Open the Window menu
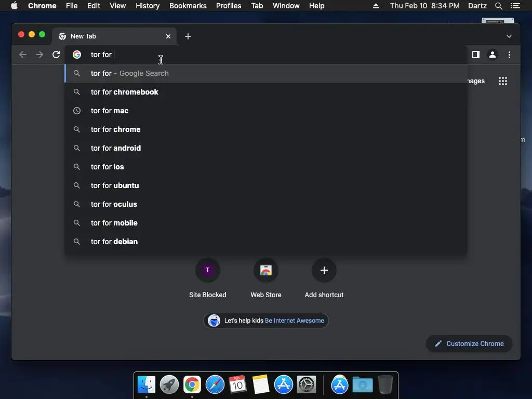 click(286, 6)
